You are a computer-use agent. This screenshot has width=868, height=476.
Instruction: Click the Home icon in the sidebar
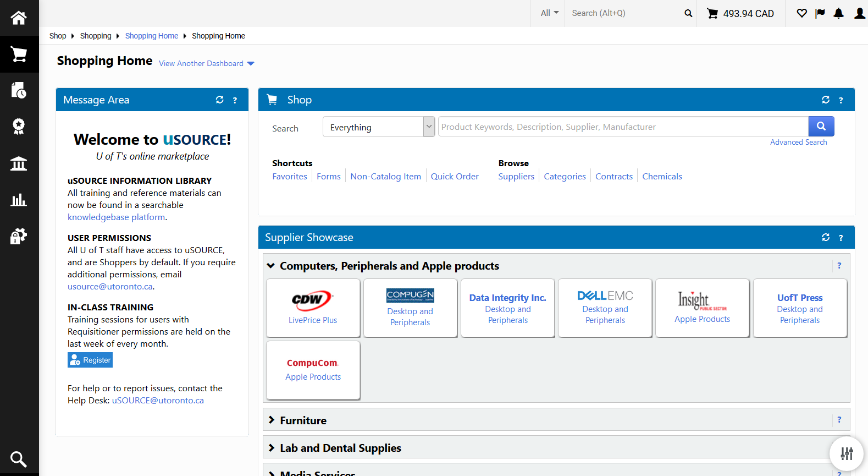[19, 18]
